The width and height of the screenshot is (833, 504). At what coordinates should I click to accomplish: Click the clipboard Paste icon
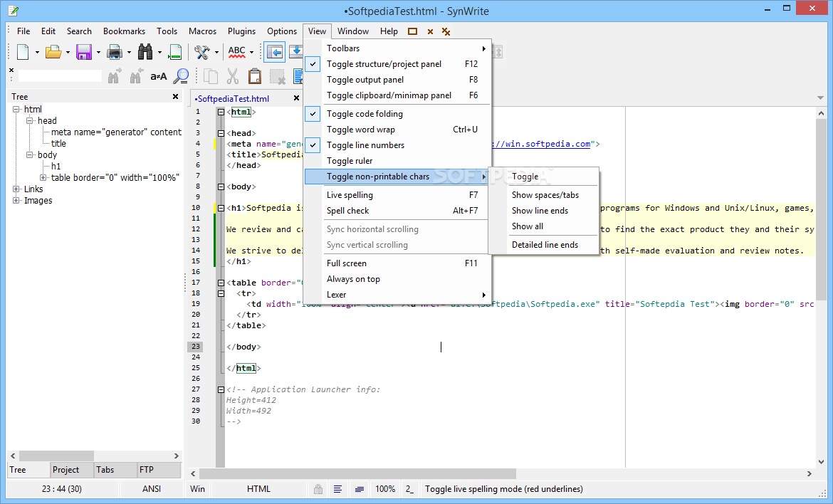[255, 76]
